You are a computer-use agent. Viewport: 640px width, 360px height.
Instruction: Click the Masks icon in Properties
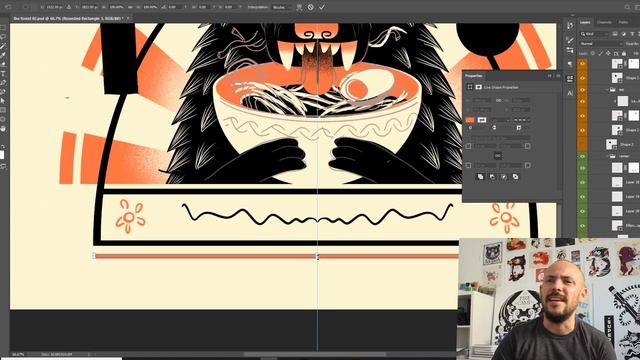tap(478, 87)
